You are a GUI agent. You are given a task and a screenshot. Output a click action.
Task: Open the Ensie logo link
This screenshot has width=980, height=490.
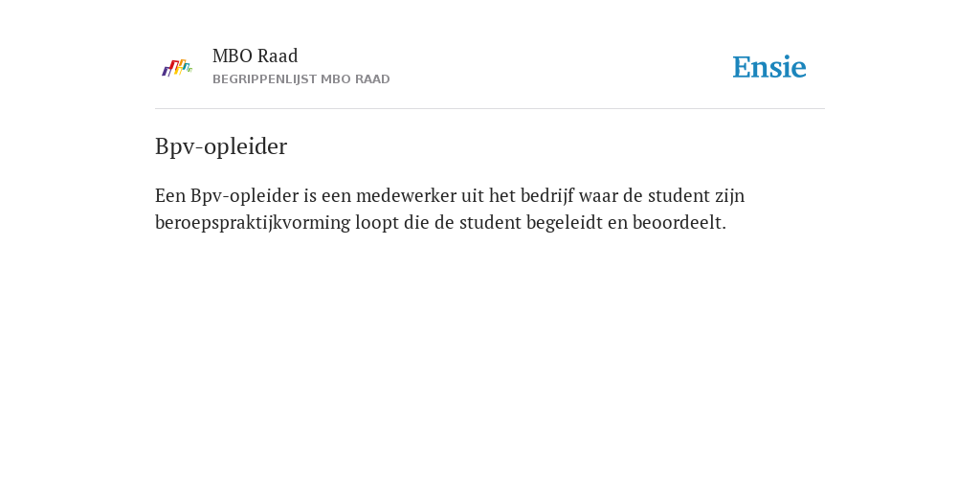point(769,67)
